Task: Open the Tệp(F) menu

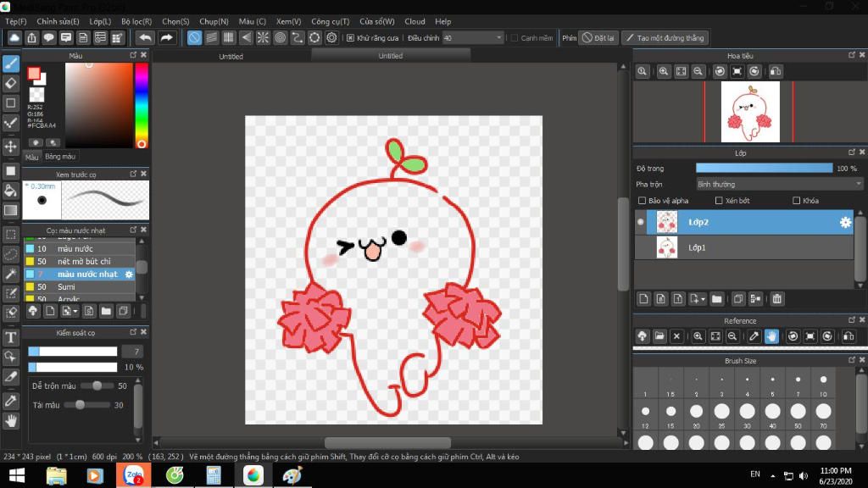Action: click(16, 21)
